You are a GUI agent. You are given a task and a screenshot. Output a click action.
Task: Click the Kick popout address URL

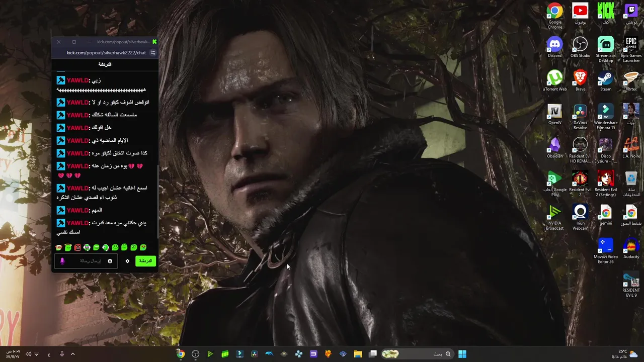coord(106,53)
